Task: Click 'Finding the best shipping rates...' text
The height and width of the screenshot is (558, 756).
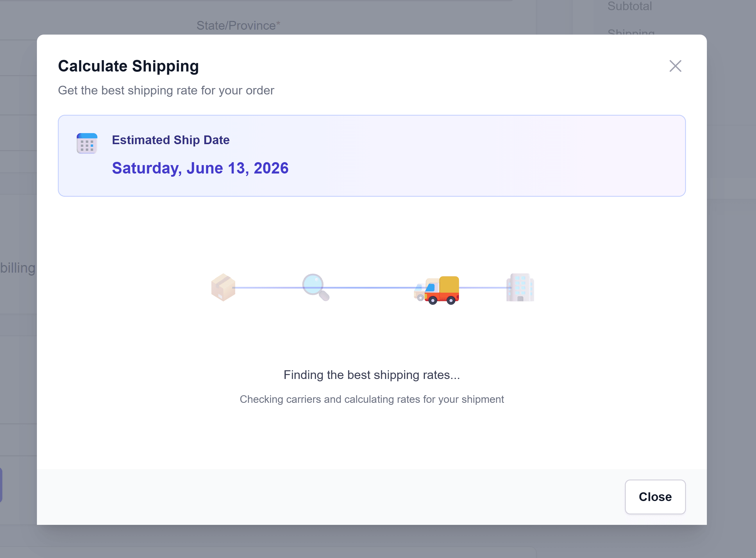Action: (x=371, y=375)
